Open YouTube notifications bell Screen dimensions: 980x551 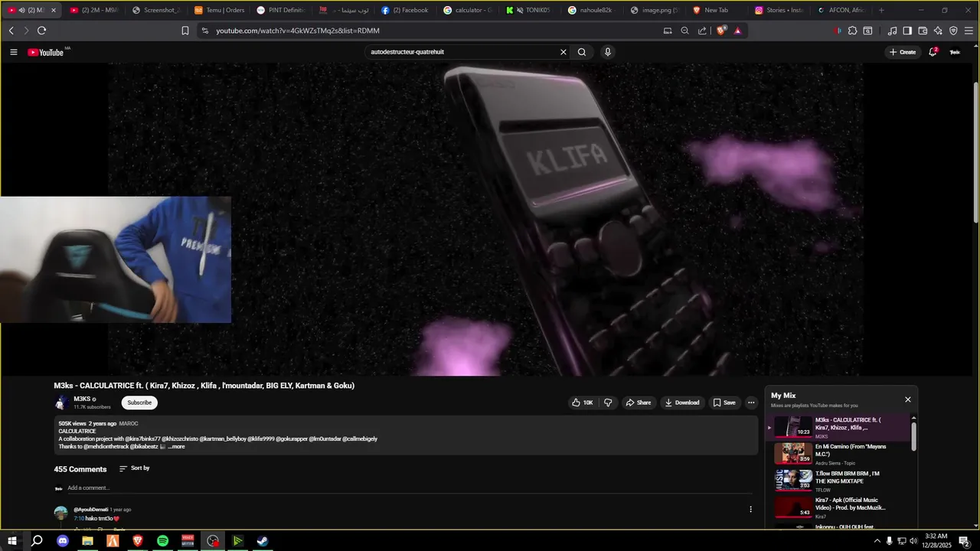click(x=933, y=52)
